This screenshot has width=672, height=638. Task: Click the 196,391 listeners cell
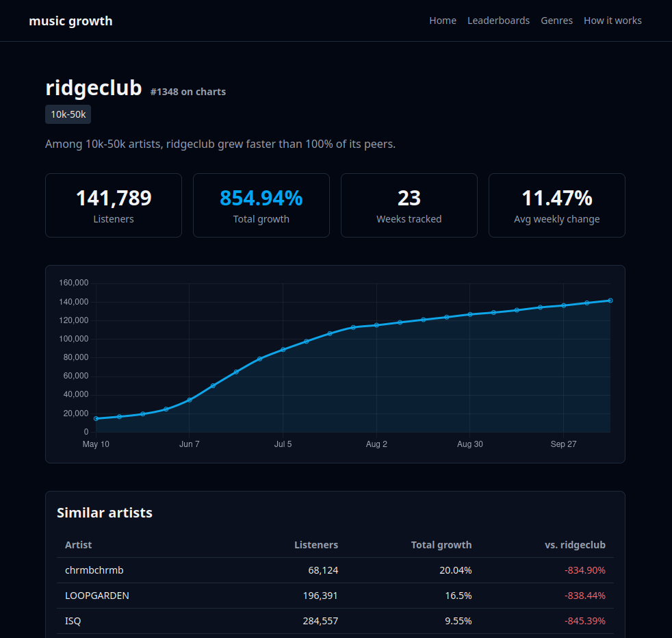pyautogui.click(x=320, y=596)
